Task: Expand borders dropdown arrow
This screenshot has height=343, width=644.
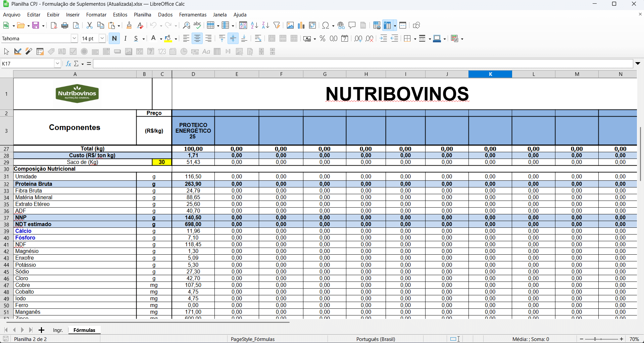Action: click(x=415, y=39)
